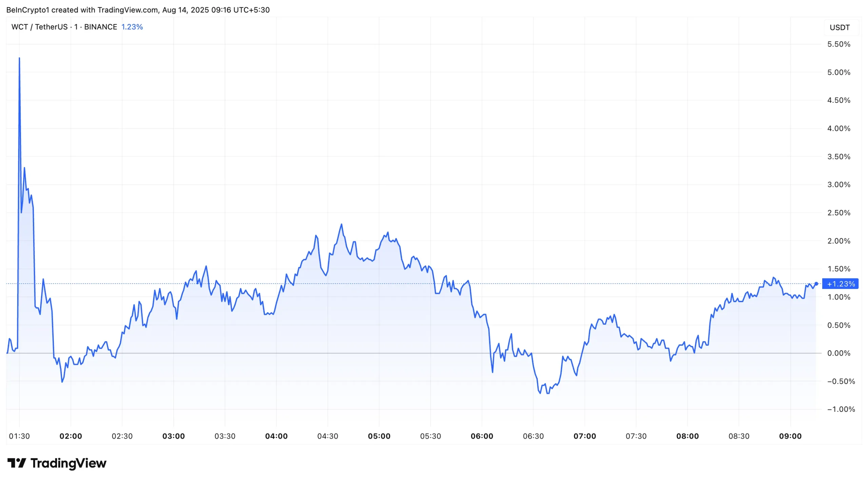Click the BINANCE exchange label in legend
Screen dimensions: 868x482
click(x=100, y=27)
